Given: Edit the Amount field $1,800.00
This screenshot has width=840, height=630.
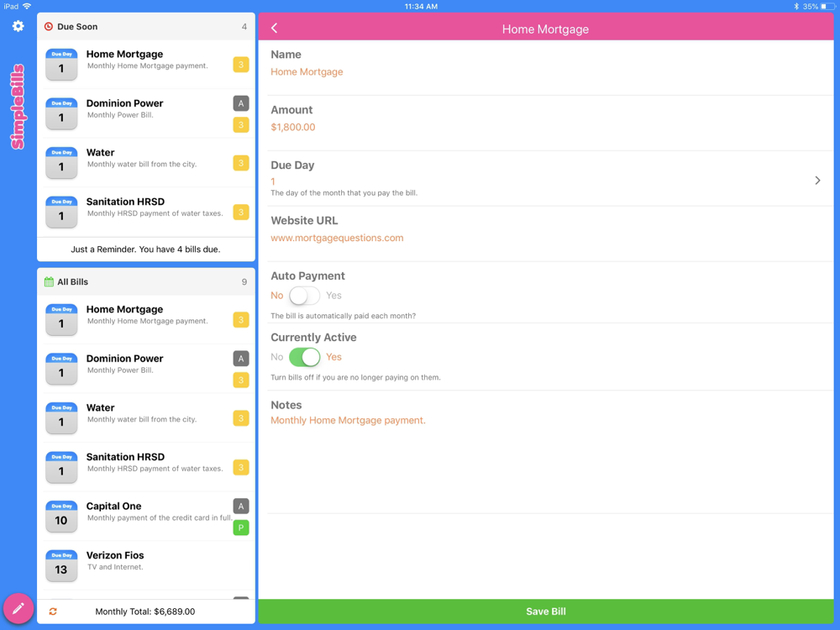Looking at the screenshot, I should click(x=293, y=127).
